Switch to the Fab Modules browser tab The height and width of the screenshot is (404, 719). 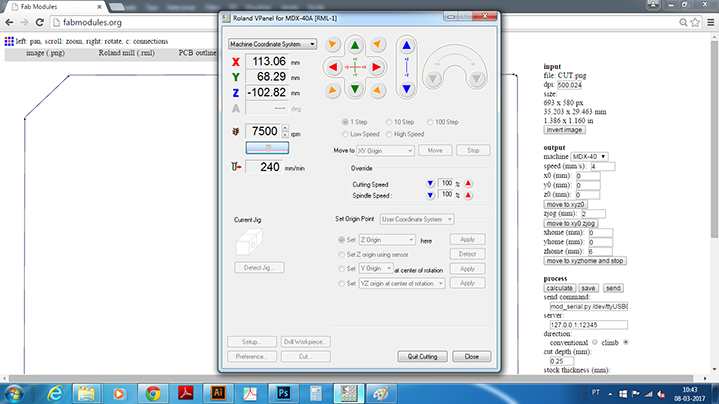(x=55, y=7)
